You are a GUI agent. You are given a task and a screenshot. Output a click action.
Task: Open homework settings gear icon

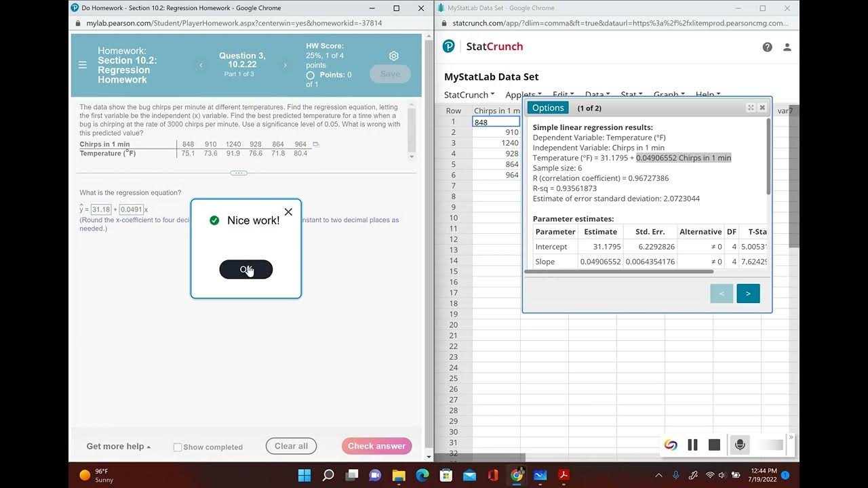pyautogui.click(x=394, y=56)
